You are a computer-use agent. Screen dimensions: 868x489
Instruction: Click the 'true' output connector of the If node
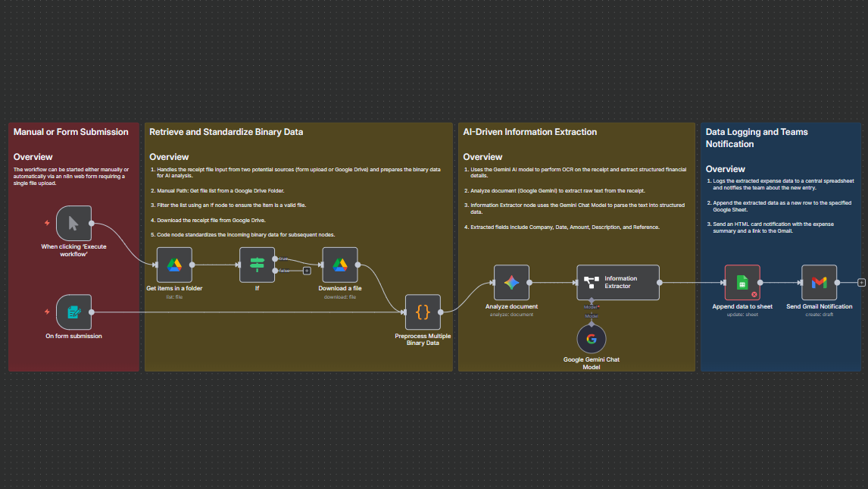275,259
